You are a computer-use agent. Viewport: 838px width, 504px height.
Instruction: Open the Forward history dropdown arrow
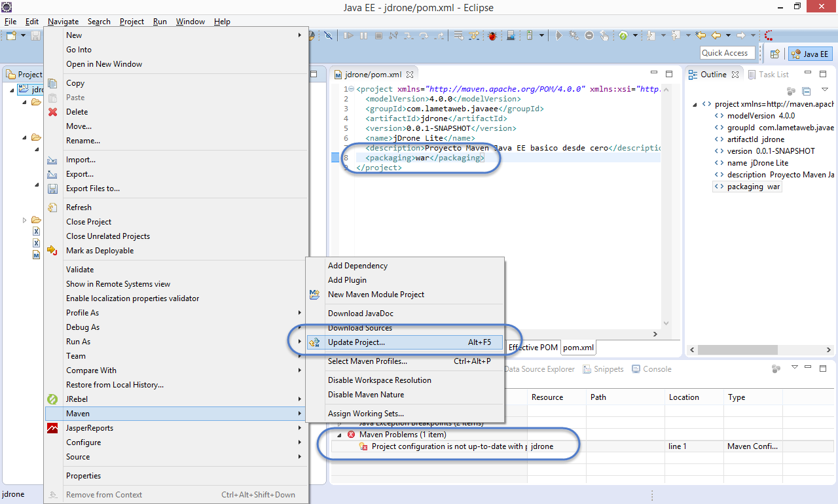[x=753, y=35]
